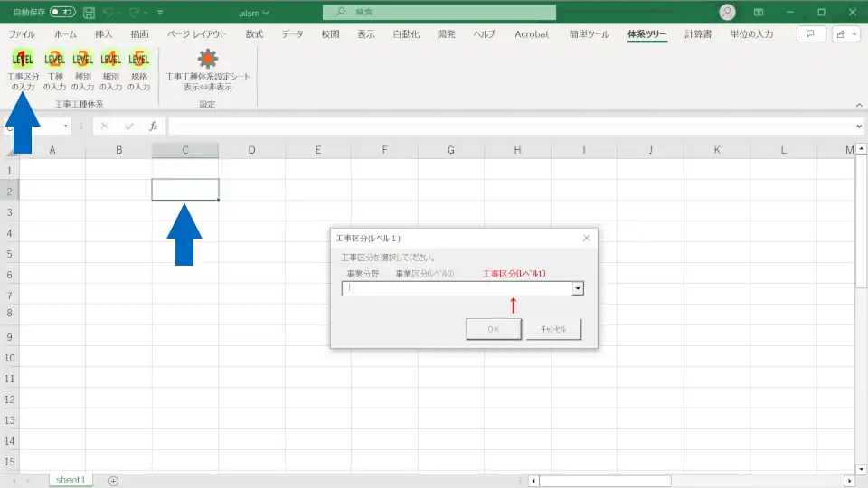This screenshot has height=488, width=868.
Task: Select cell C2
Action: (x=184, y=190)
